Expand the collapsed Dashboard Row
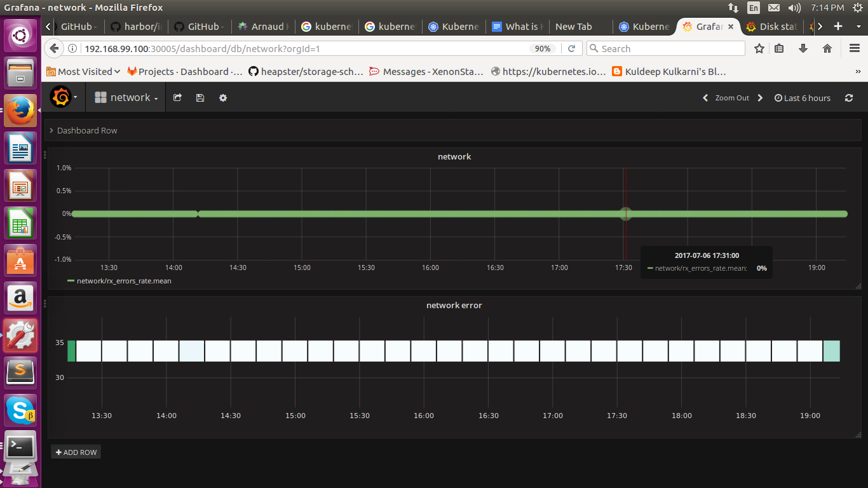The height and width of the screenshot is (488, 868). (87, 130)
